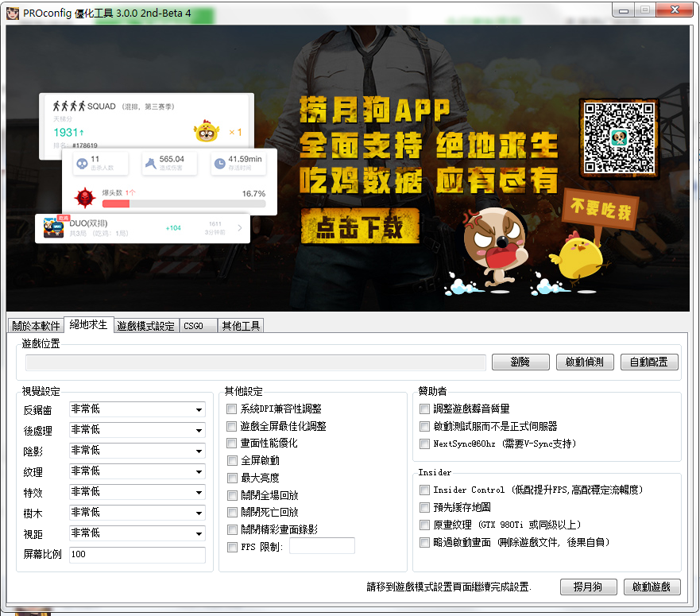The height and width of the screenshot is (616, 700).
Task: Switch to the 關於本軟件 tab
Action: pyautogui.click(x=37, y=326)
